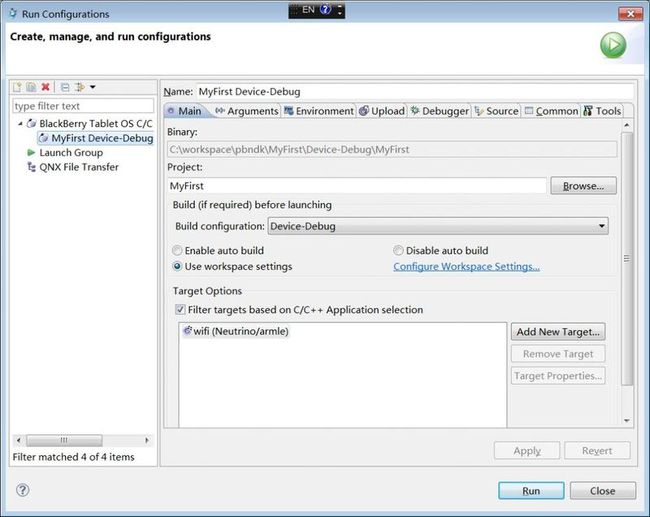Screen dimensions: 650x517
Task: Switch to the Environment tab
Action: (319, 111)
